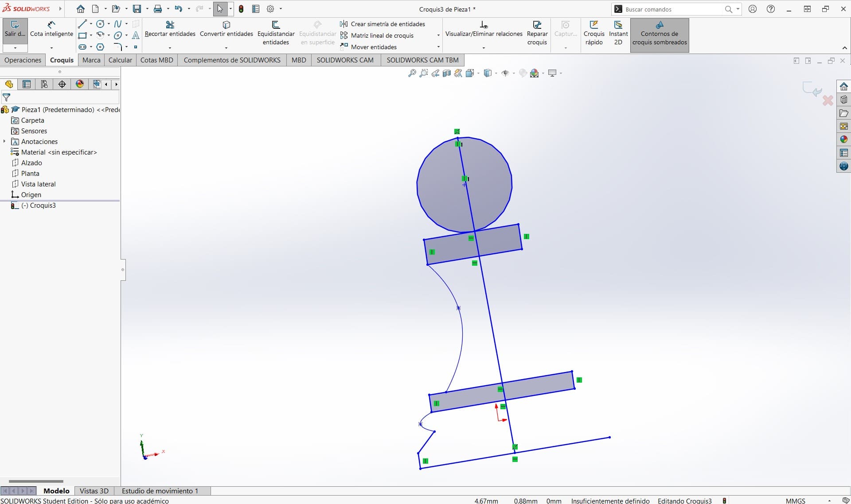The width and height of the screenshot is (851, 504).
Task: Select the Polygon sketch tool
Action: pos(101,47)
